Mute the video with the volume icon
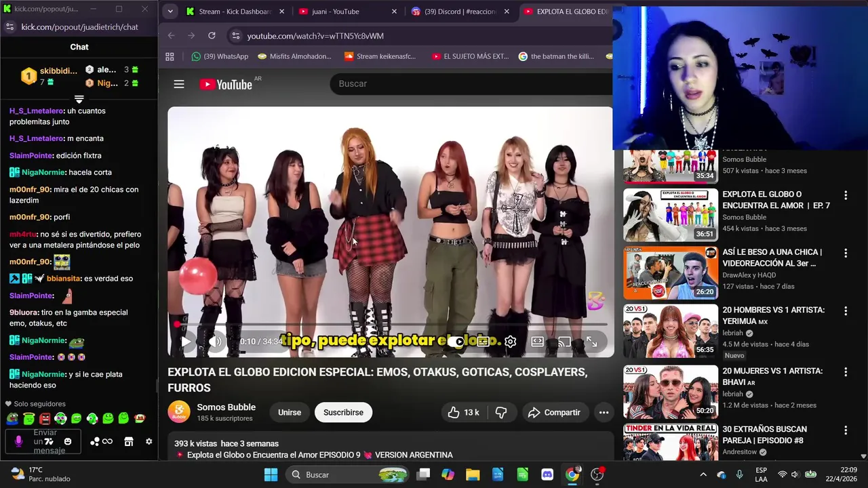Screen dimensions: 868x488 coord(215,342)
